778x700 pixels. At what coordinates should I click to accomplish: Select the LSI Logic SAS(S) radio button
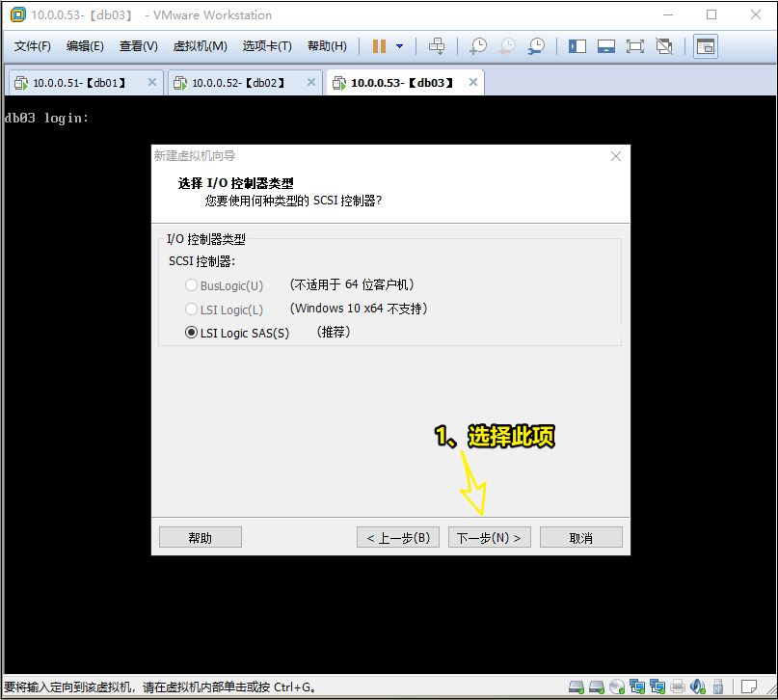[191, 333]
